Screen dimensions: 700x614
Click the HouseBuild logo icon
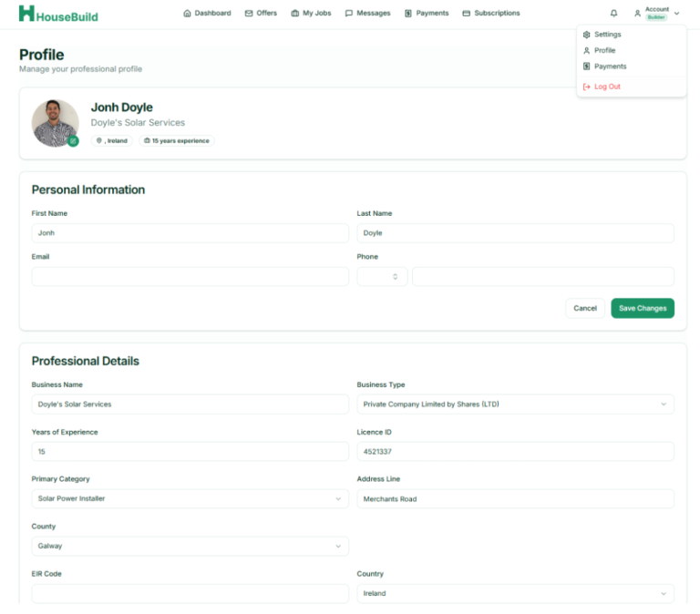coord(26,14)
